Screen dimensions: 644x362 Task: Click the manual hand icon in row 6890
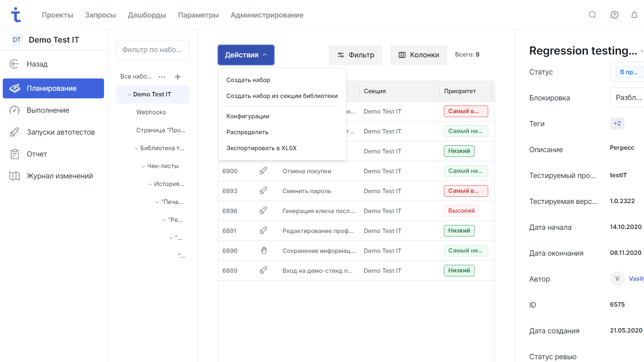pos(263,250)
